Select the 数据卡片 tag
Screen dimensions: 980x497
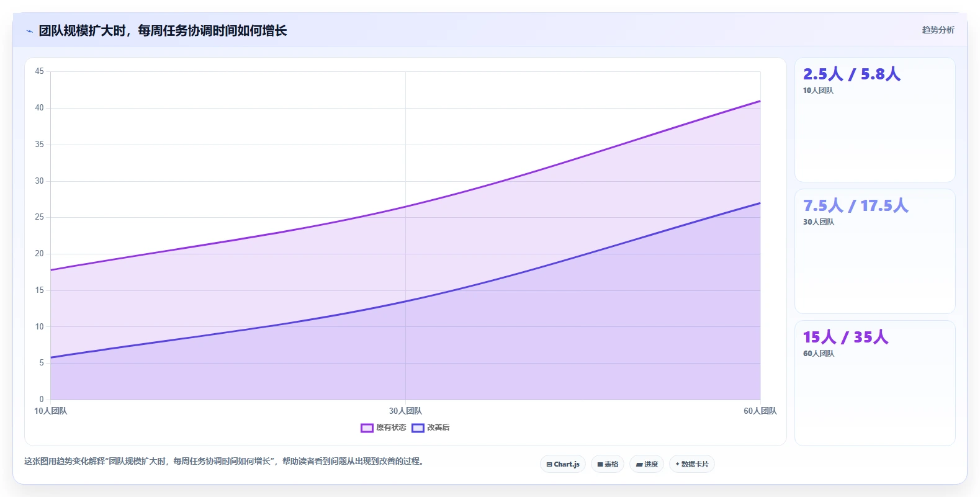pyautogui.click(x=692, y=464)
